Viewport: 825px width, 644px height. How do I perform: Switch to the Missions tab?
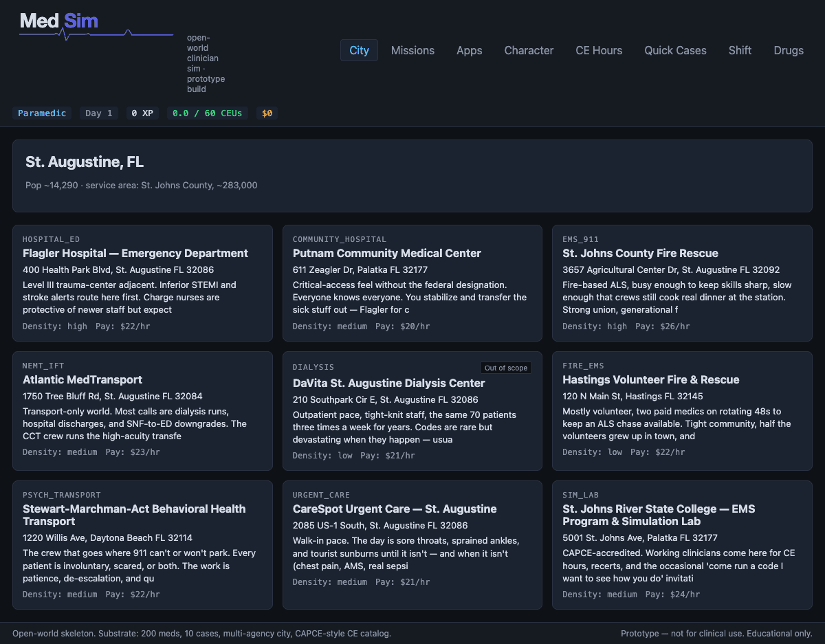point(412,50)
